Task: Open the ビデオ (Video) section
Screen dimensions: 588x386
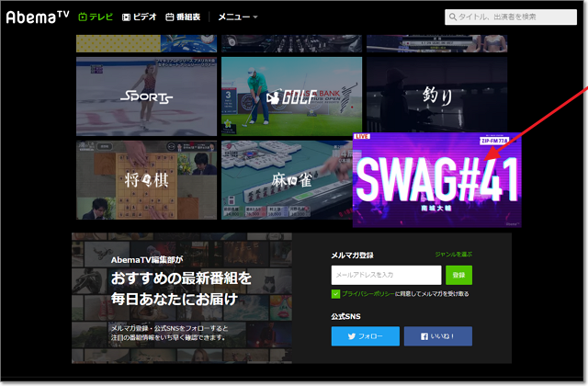Action: click(140, 17)
